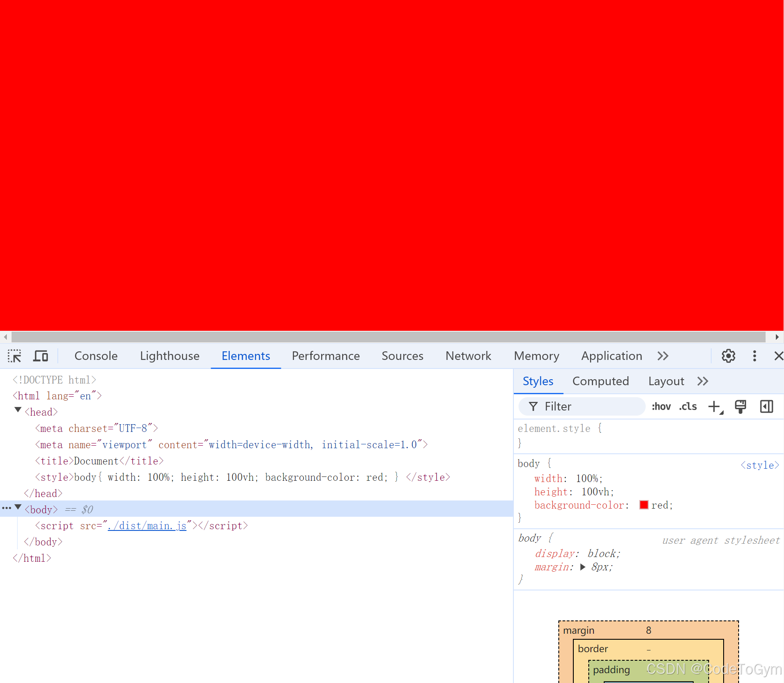
Task: Edit the height: 100vh value
Action: 596,491
